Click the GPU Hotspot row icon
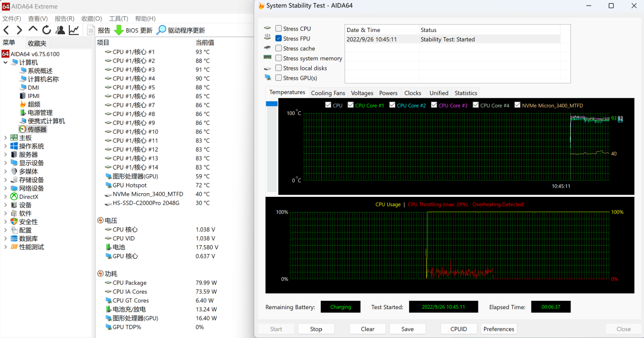This screenshot has height=338, width=644. (x=108, y=185)
